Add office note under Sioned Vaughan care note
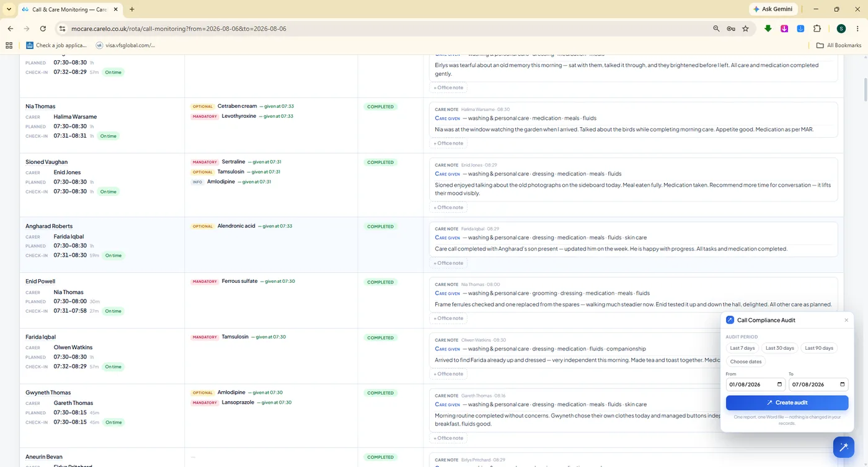The width and height of the screenshot is (868, 467). 448,207
